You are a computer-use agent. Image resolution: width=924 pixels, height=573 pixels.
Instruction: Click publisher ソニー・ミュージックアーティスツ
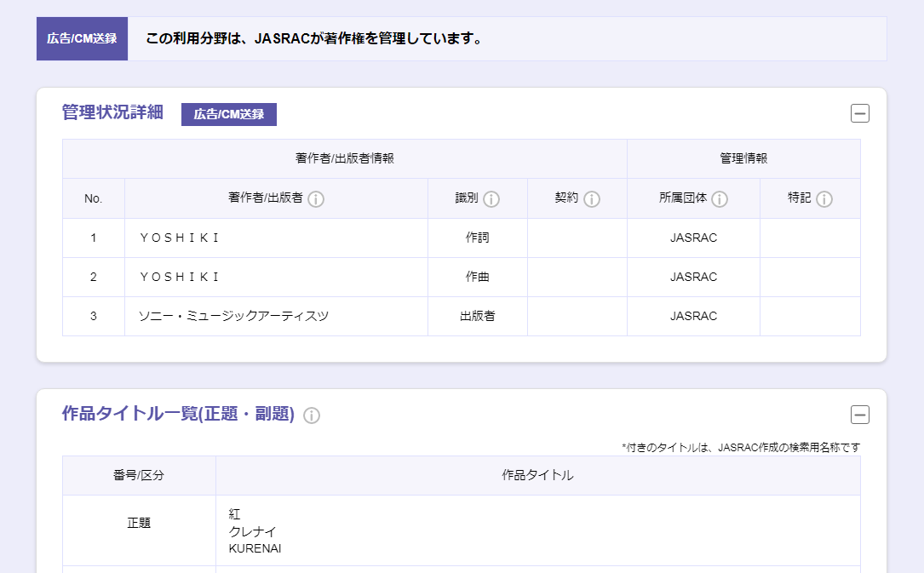[233, 317]
